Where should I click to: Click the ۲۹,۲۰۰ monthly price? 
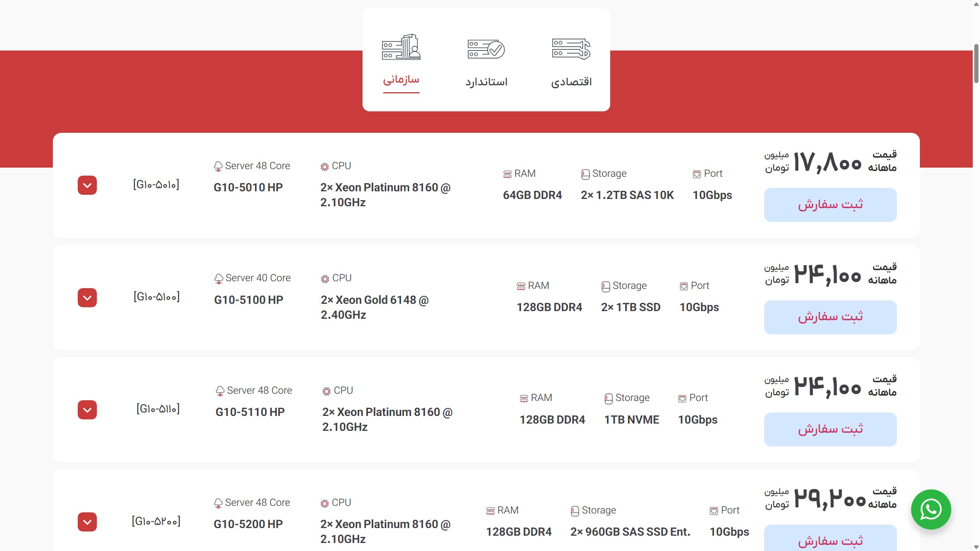[x=830, y=499]
